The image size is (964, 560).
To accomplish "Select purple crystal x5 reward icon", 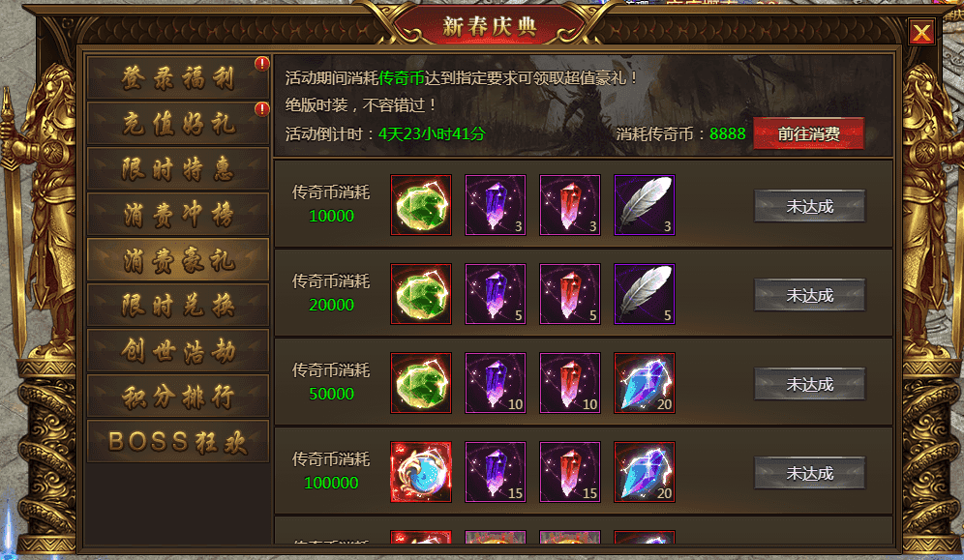I will (x=496, y=294).
